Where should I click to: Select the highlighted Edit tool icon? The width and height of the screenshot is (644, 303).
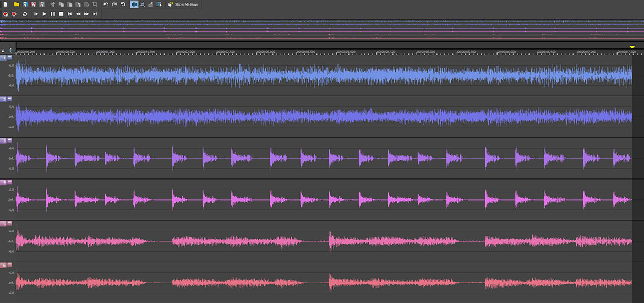click(134, 4)
